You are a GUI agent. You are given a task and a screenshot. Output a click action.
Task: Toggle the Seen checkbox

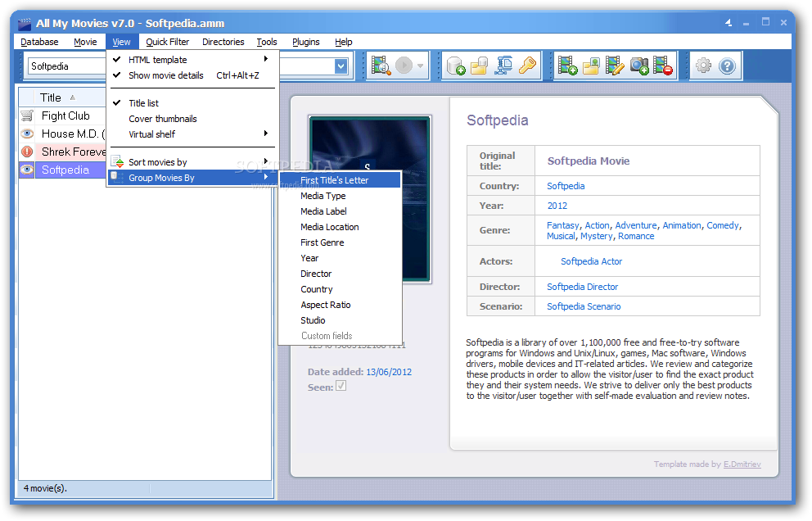pos(341,386)
